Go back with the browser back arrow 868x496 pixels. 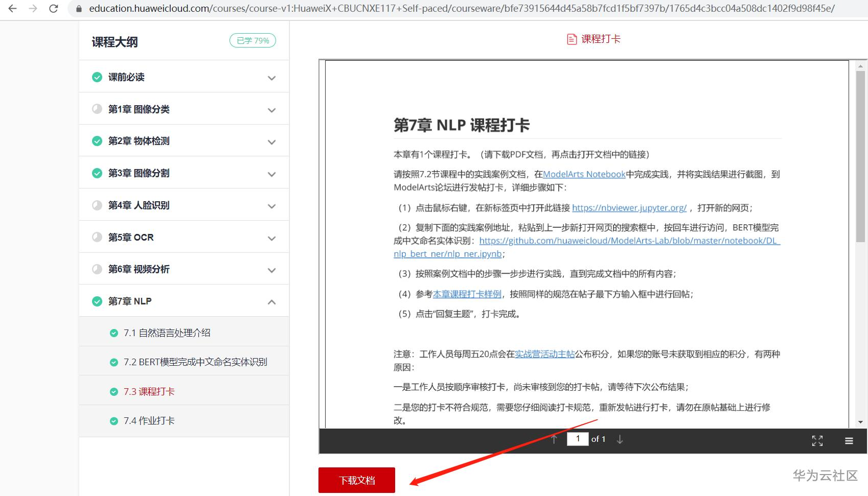point(13,9)
